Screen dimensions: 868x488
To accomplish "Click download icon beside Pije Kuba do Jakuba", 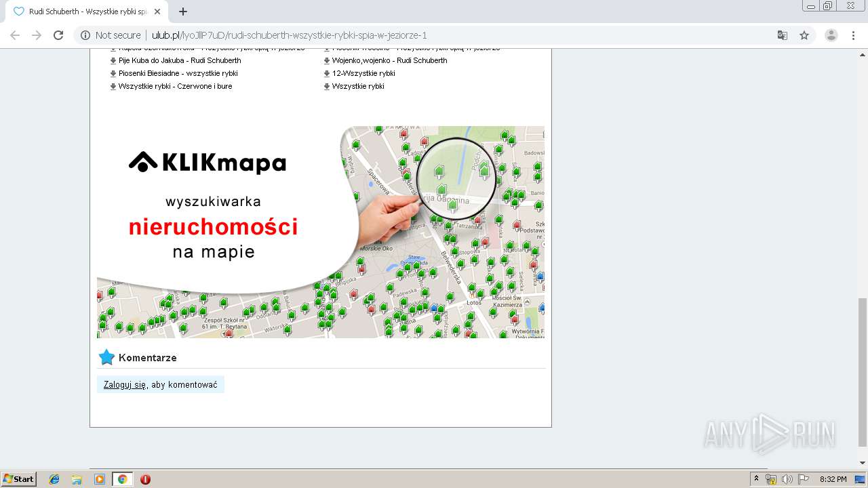I will 113,60.
